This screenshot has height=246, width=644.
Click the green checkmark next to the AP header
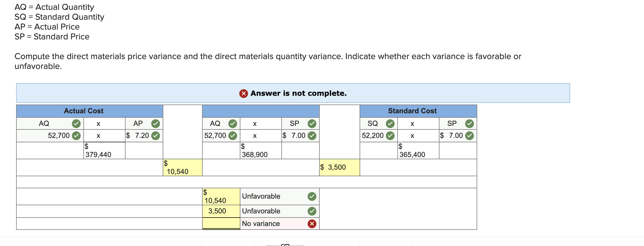(156, 124)
